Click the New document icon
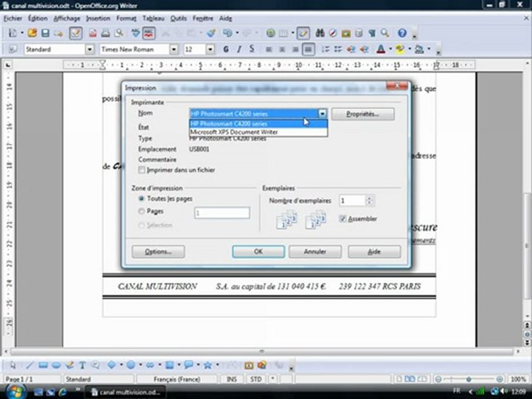This screenshot has width=532, height=399. click(13, 33)
